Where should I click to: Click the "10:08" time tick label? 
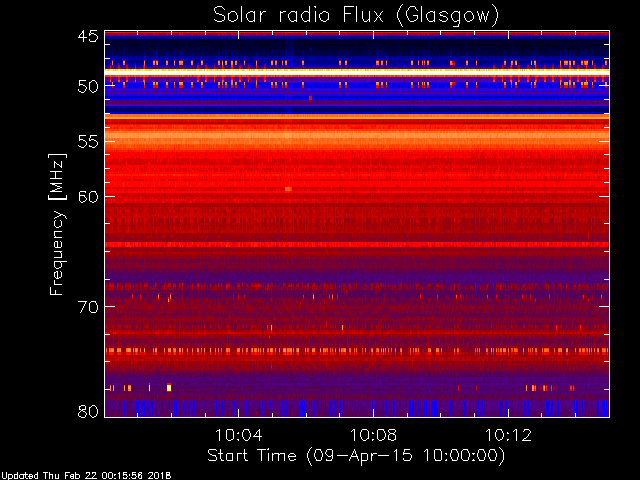pos(373,435)
